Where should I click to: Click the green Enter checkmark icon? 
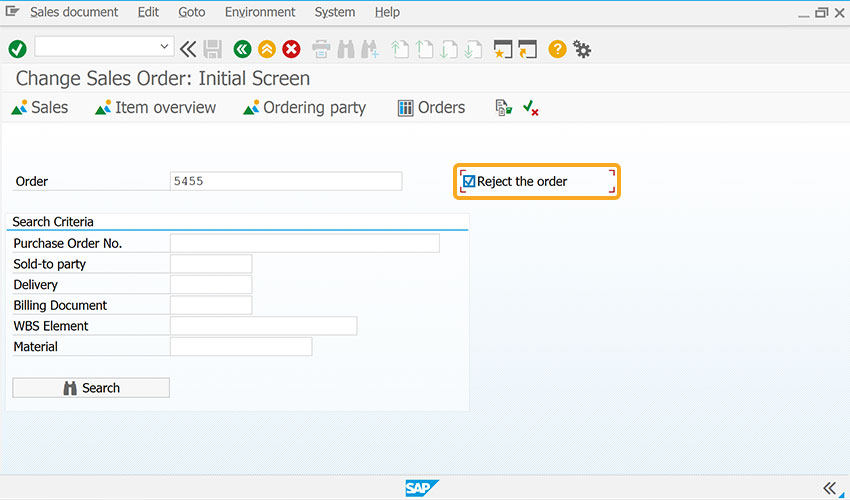pyautogui.click(x=17, y=49)
